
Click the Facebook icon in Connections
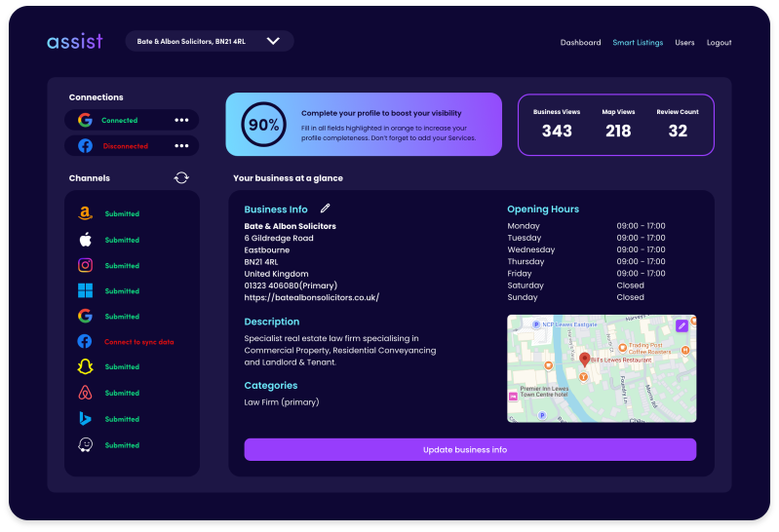(x=85, y=145)
